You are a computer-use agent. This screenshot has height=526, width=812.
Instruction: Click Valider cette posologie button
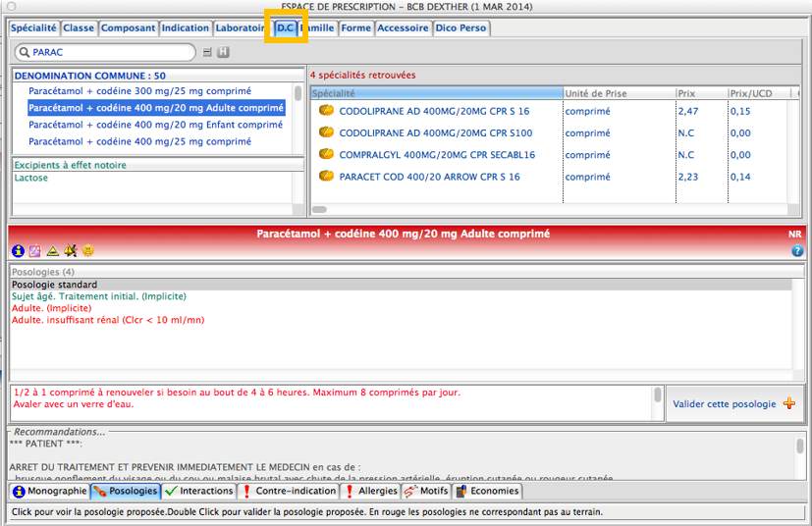(725, 403)
